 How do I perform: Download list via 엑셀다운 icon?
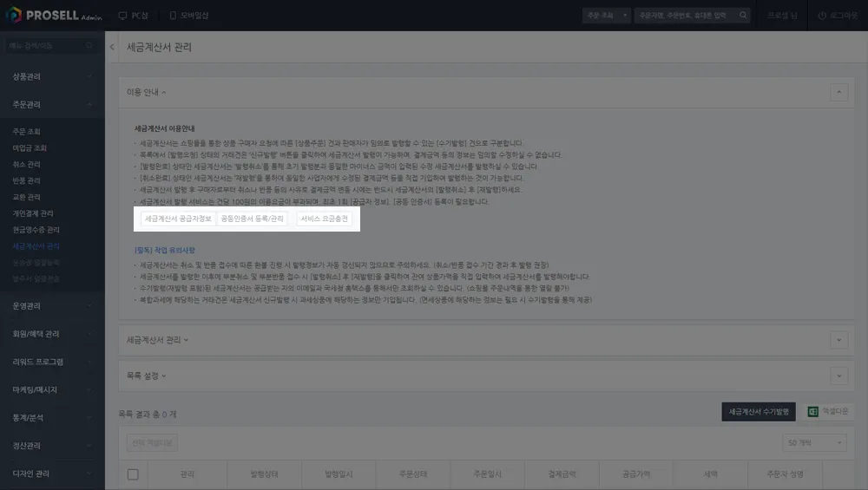point(812,411)
